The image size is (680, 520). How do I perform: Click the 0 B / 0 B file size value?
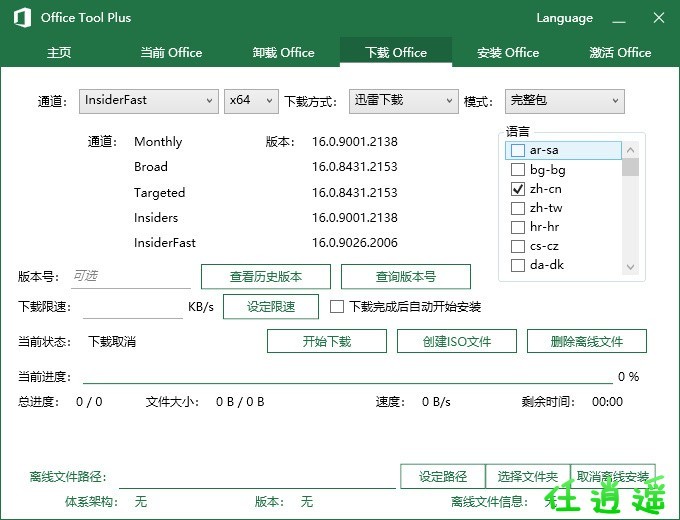[x=240, y=402]
